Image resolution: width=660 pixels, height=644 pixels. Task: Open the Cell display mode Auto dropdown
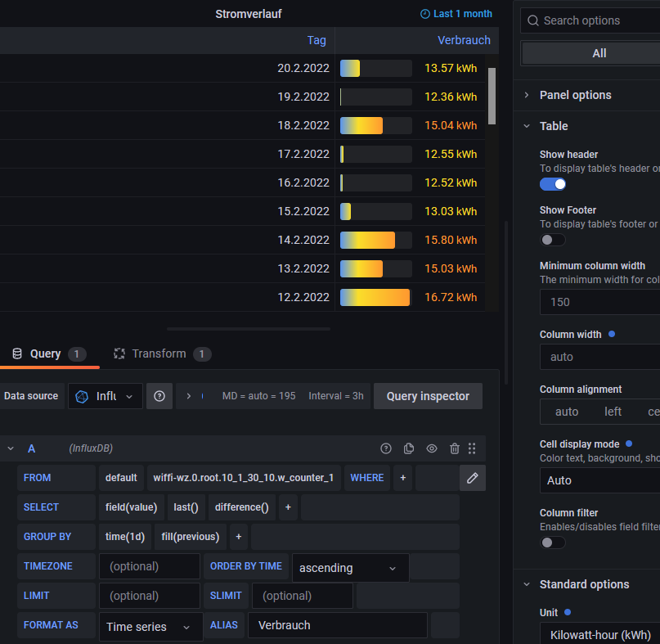[599, 480]
